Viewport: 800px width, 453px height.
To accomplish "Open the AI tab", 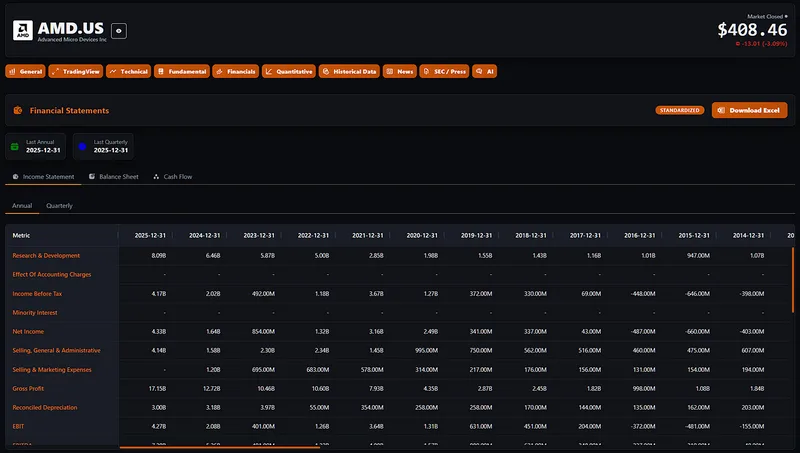I will coord(485,71).
